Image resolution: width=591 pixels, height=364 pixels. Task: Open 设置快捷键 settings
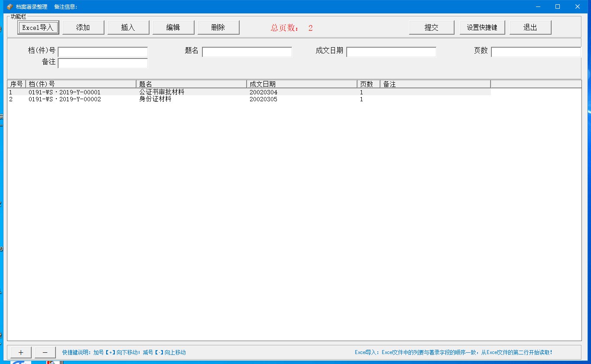click(482, 27)
